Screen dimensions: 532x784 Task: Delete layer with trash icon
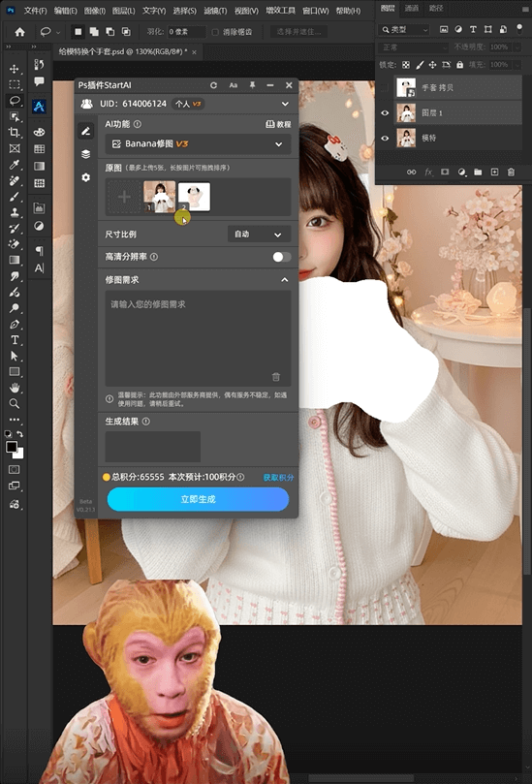point(511,172)
